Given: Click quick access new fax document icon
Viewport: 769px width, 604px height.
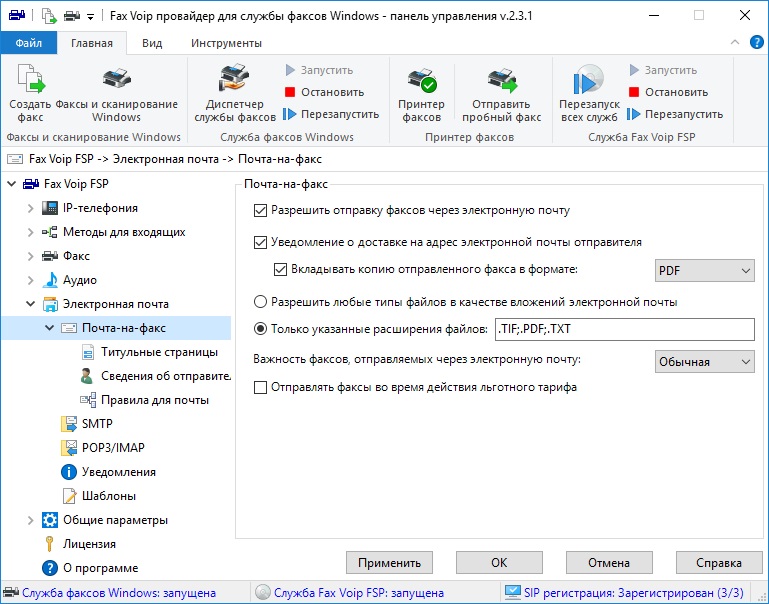Looking at the screenshot, I should click(x=49, y=16).
